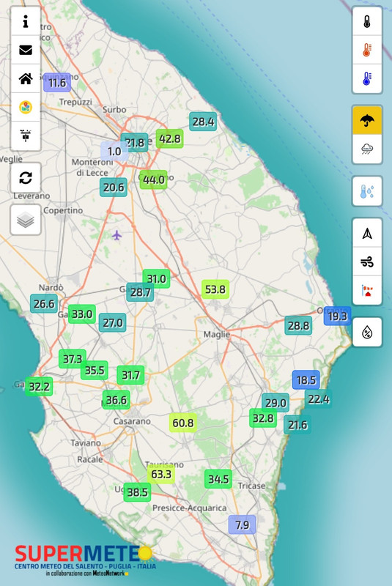Viewport: 392px width, 586px height.
Task: Show wind speed layer
Action: coord(367,262)
